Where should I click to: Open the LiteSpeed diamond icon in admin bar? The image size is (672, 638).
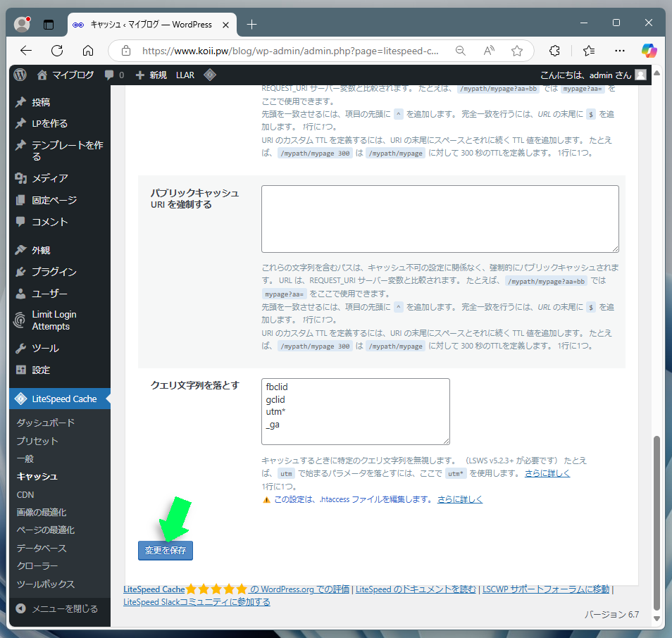(x=210, y=75)
